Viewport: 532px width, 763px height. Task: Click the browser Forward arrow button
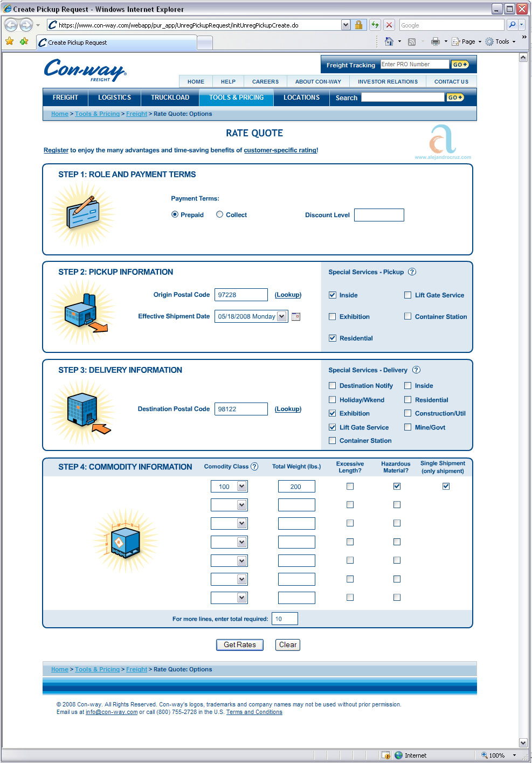tap(26, 25)
